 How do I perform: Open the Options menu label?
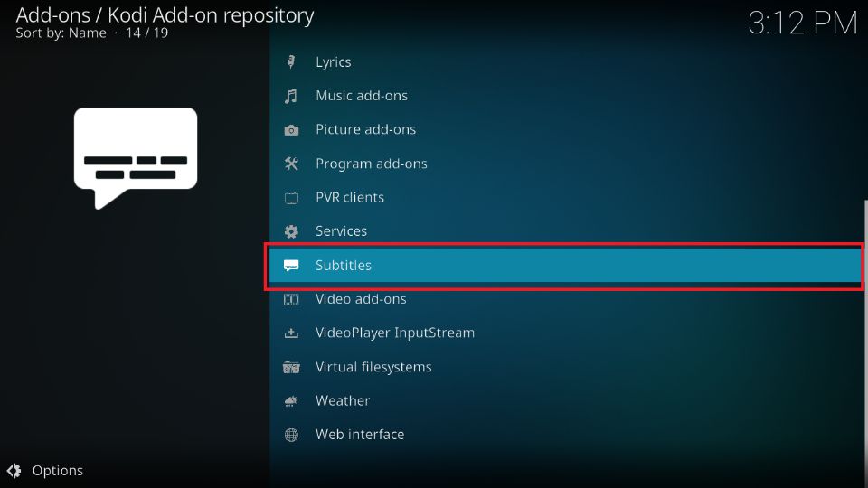pos(58,471)
